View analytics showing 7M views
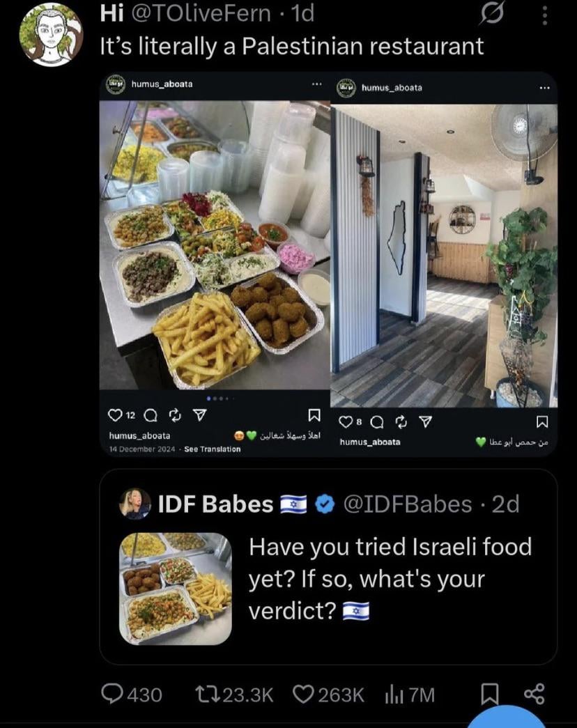This screenshot has height=728, width=577. (x=409, y=695)
